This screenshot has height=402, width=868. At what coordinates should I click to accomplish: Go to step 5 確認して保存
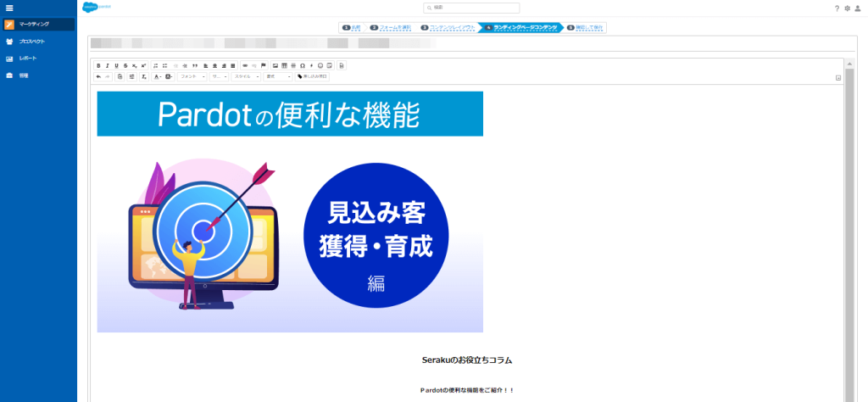[585, 28]
